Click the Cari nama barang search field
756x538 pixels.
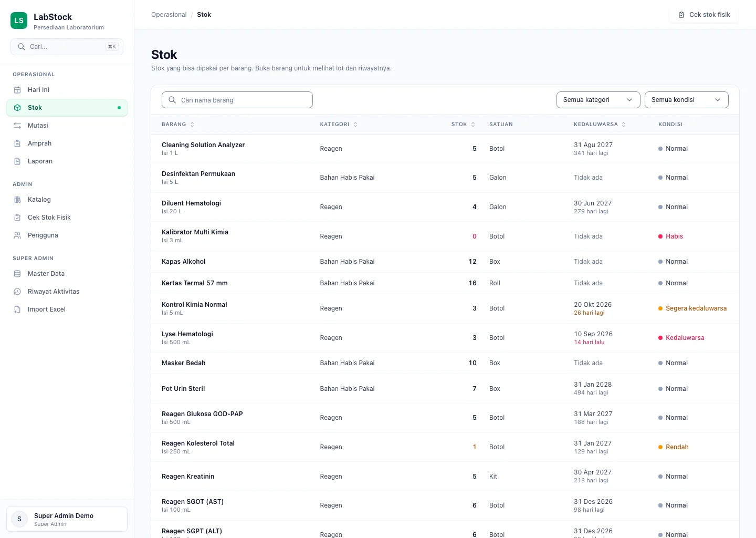point(237,100)
